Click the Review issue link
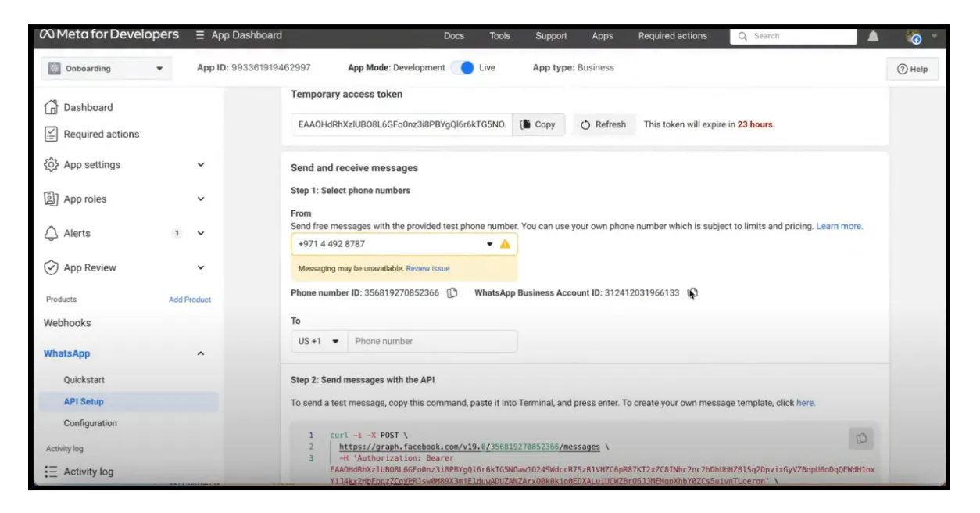This screenshot has width=980, height=513. coord(427,268)
